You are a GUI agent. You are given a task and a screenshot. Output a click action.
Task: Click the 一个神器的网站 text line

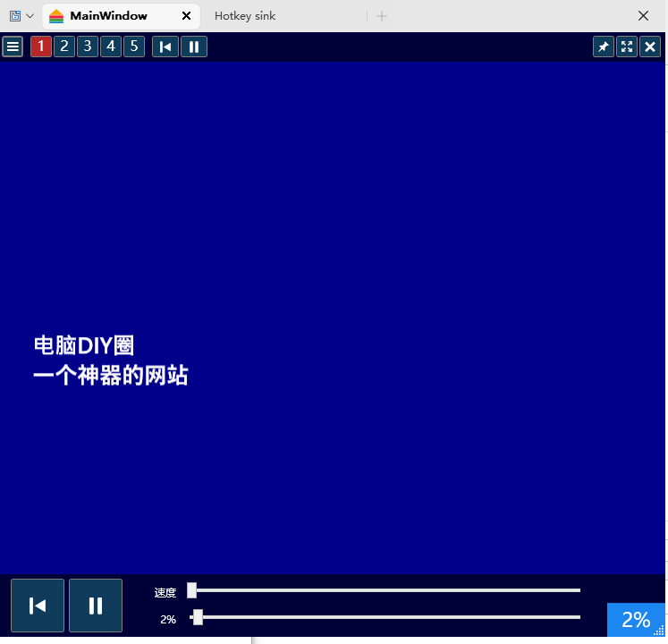pyautogui.click(x=111, y=375)
